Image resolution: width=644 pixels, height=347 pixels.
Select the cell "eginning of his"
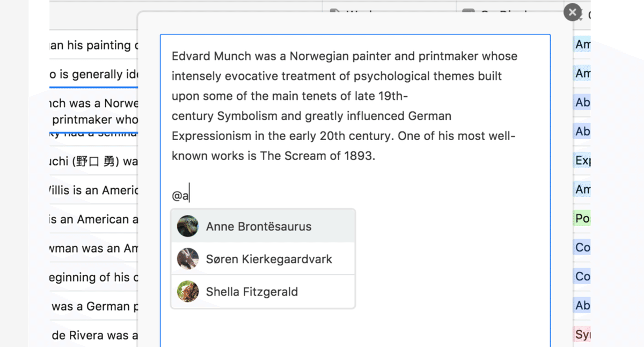tap(94, 277)
